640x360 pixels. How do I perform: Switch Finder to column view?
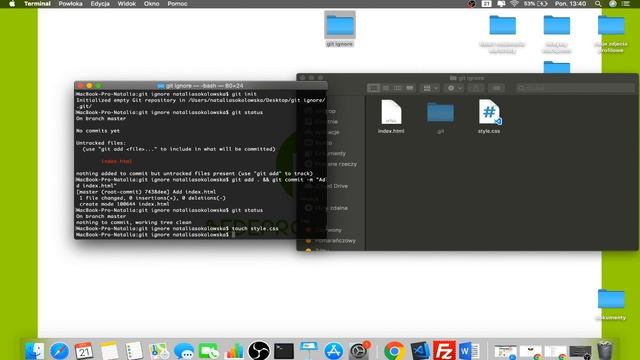397,88
